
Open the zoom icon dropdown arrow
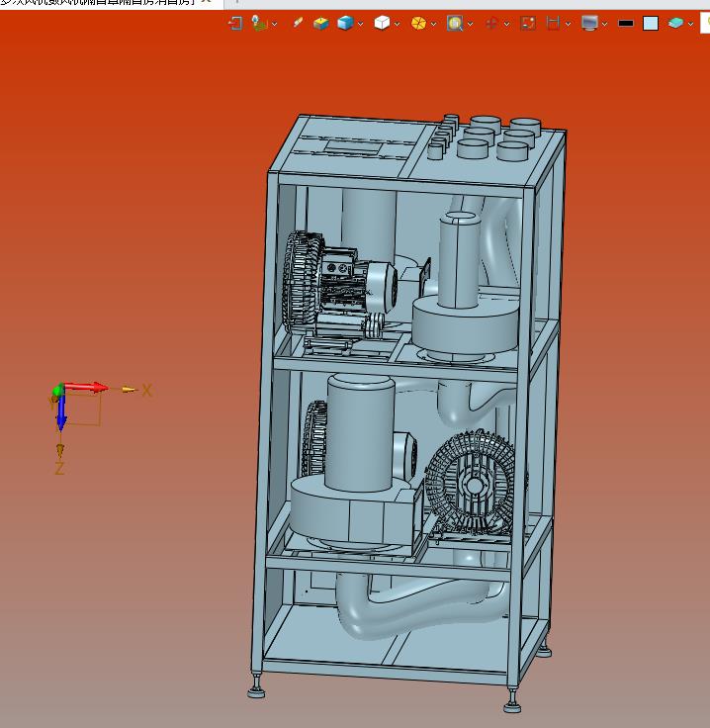tap(470, 24)
